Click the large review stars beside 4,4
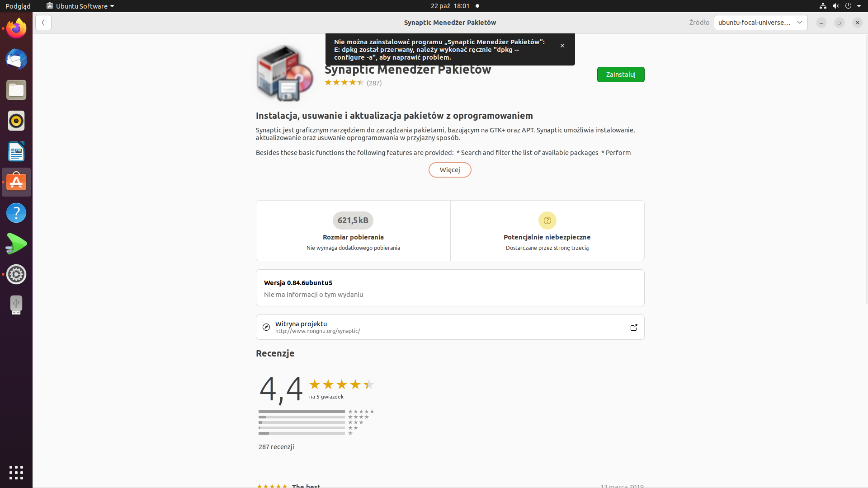The height and width of the screenshot is (488, 868). (341, 385)
